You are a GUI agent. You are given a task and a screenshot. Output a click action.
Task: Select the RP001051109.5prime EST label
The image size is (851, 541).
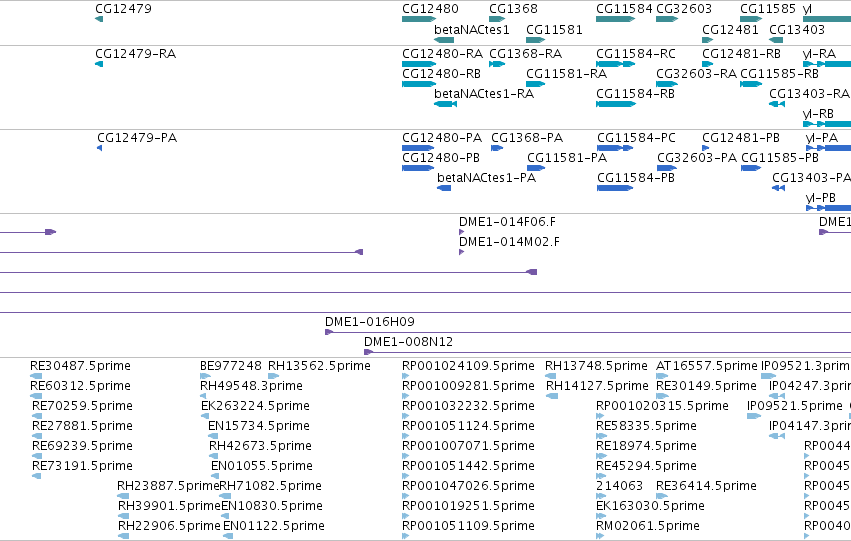coord(468,525)
